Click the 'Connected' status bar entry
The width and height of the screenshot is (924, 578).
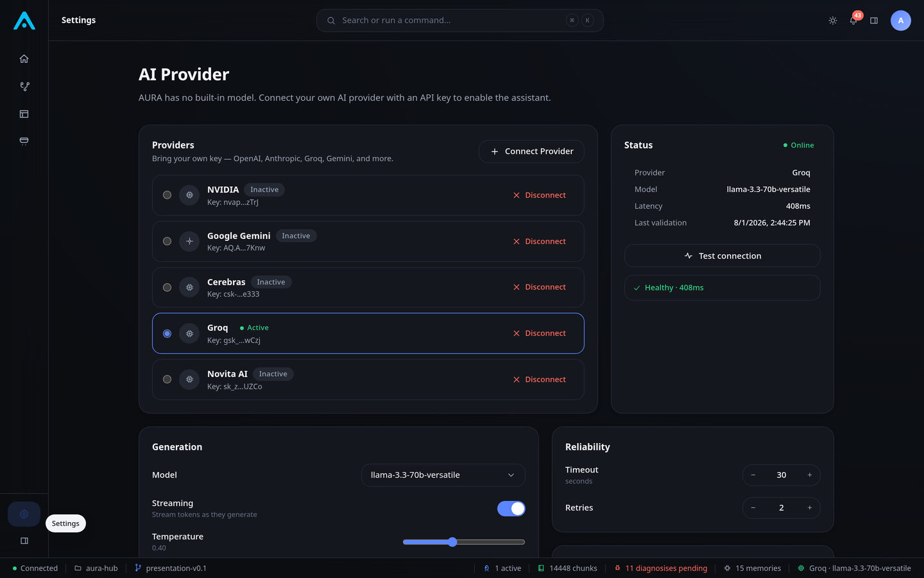[x=35, y=568]
